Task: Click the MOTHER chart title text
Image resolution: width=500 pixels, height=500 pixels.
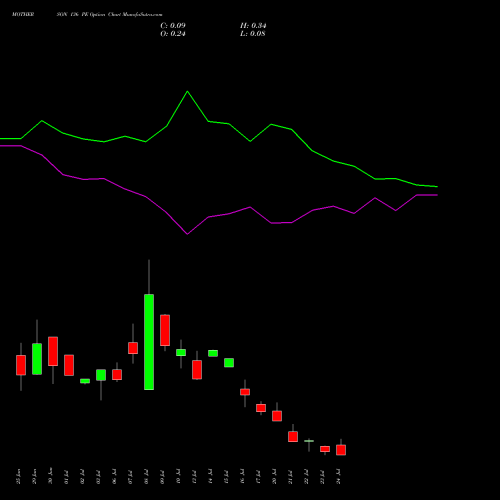Action: (x=23, y=15)
